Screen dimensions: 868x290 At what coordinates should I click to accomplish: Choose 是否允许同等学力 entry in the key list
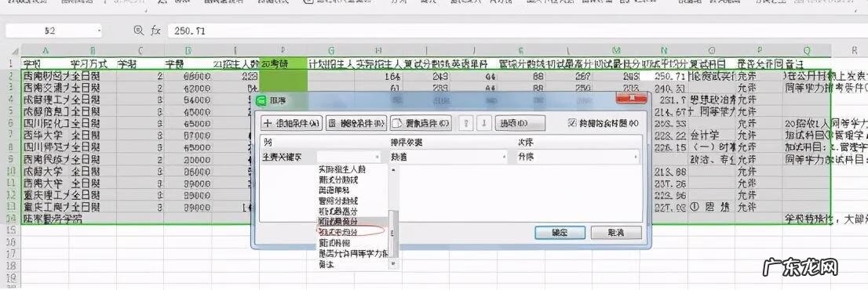353,253
